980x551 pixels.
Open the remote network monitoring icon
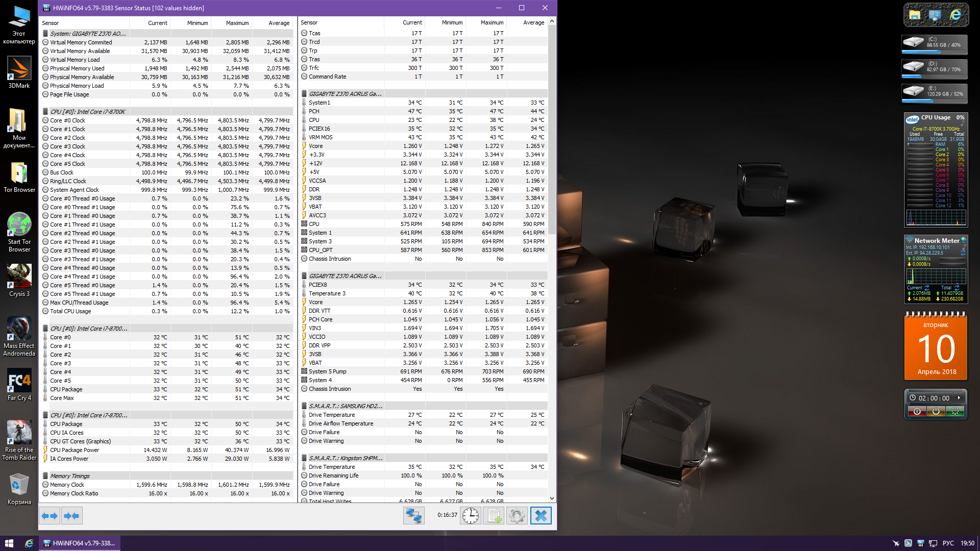point(413,516)
